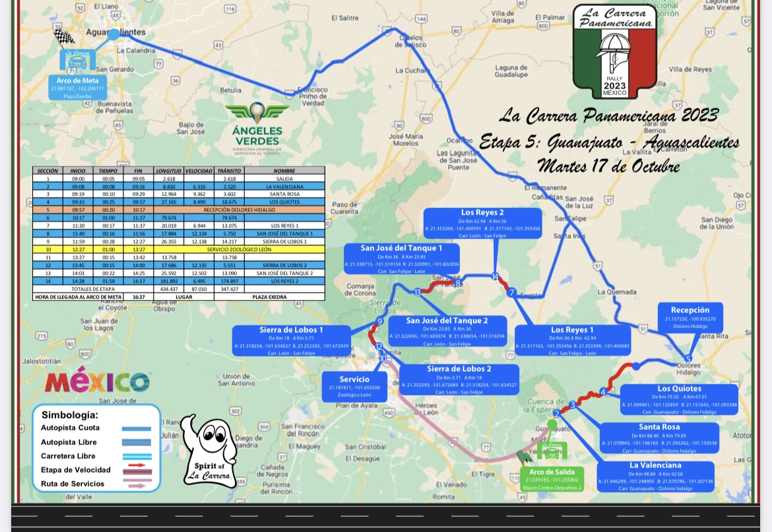Screen dimensions: 772x532
Task: Open the Santa Rosa info box
Action: (x=659, y=438)
